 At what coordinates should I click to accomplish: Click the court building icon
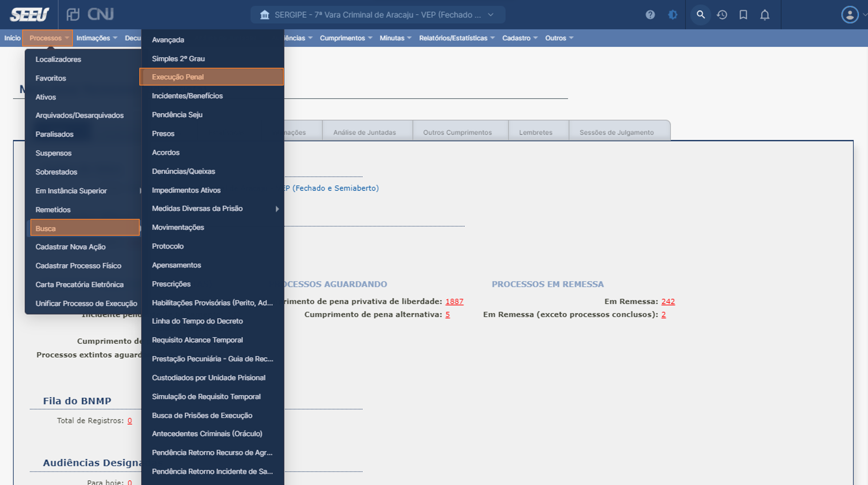265,15
